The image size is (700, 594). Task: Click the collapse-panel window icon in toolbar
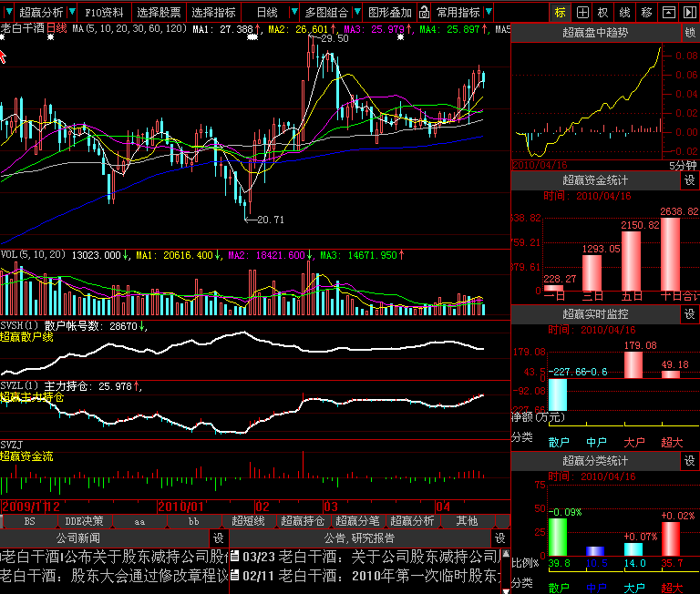point(668,13)
